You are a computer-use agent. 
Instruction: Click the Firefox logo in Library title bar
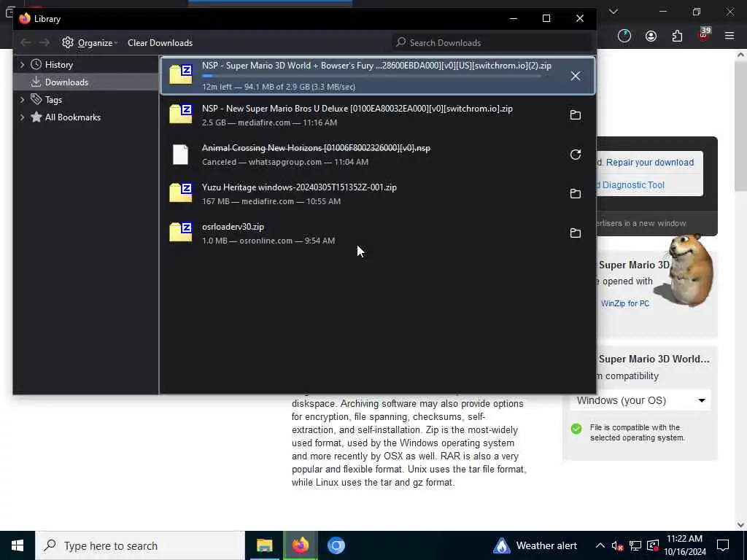25,18
